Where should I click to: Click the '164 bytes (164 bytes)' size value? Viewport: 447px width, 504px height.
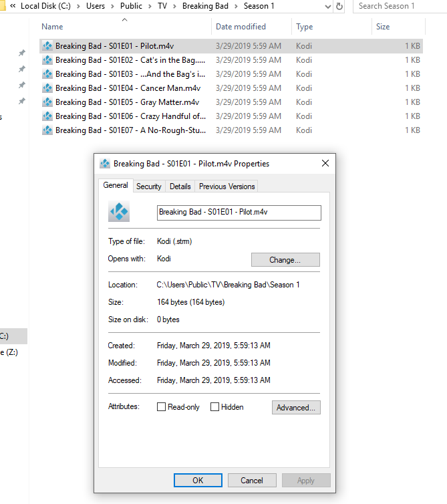(x=191, y=302)
